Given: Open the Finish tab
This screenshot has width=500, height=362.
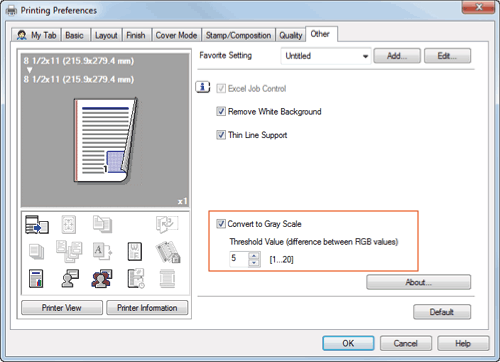Looking at the screenshot, I should [x=136, y=35].
